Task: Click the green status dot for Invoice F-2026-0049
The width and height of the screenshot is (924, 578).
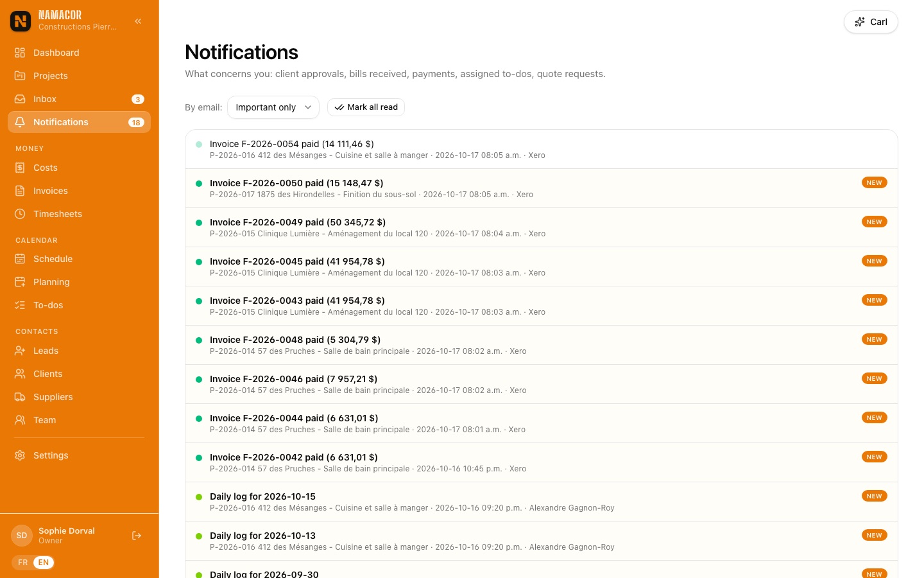Action: pos(199,223)
